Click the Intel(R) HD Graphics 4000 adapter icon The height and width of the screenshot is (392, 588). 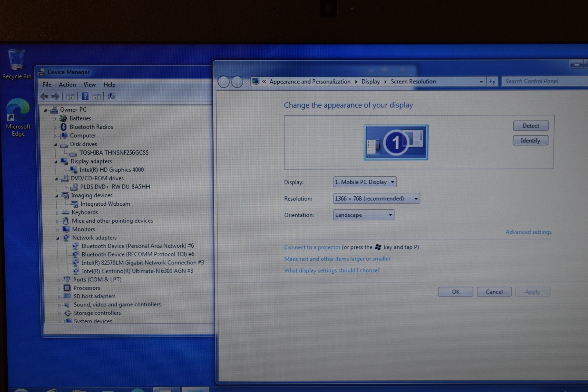coord(73,170)
